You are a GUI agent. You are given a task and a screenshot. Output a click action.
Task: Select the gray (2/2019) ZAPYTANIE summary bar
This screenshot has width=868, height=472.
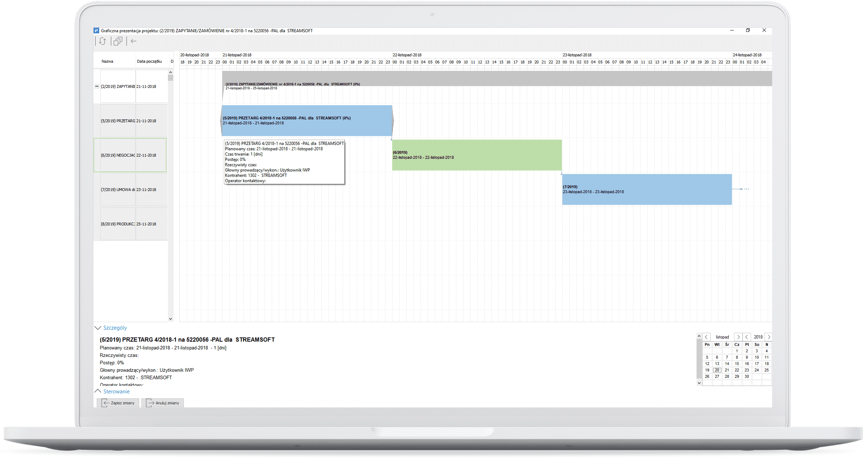click(x=497, y=79)
